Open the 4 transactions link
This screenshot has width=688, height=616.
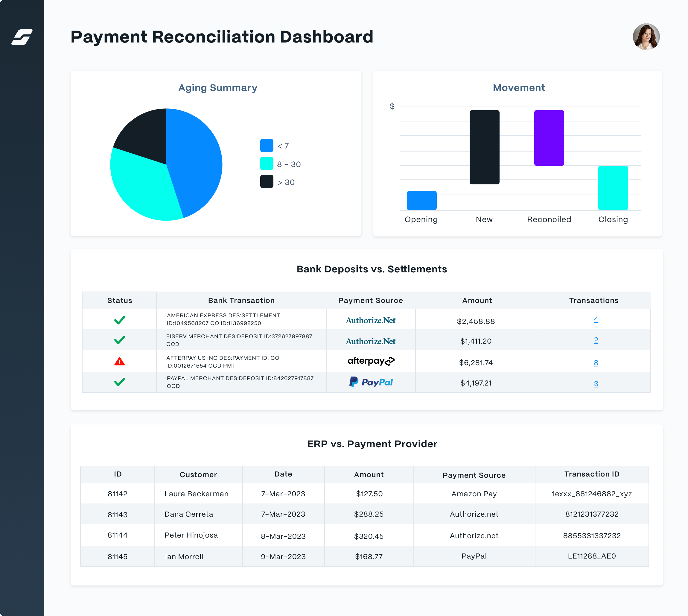[596, 319]
